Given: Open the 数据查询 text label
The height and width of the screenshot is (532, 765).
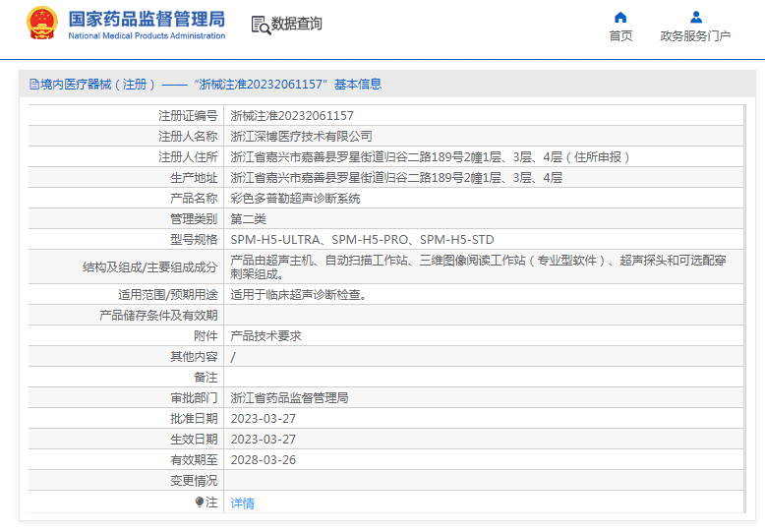Looking at the screenshot, I should (x=297, y=25).
